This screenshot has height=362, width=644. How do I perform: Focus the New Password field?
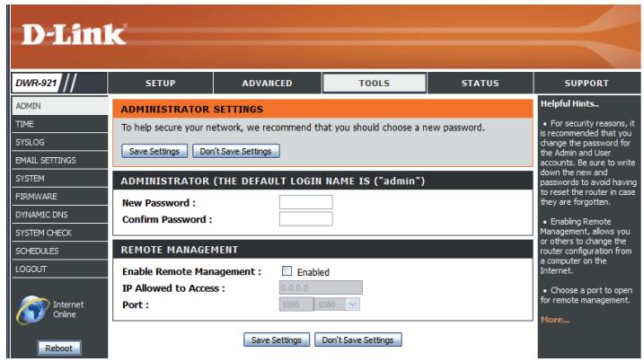pyautogui.click(x=305, y=203)
